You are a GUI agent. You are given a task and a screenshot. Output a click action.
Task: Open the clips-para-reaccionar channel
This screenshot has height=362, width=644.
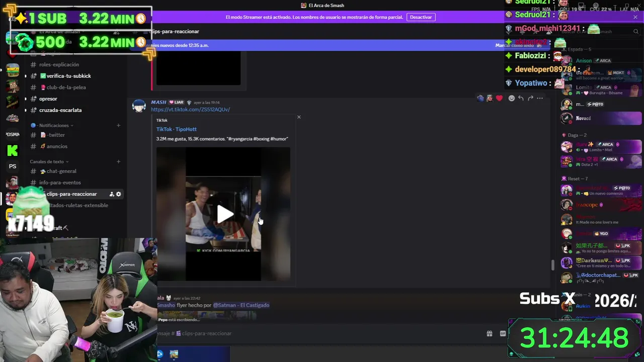pyautogui.click(x=70, y=194)
